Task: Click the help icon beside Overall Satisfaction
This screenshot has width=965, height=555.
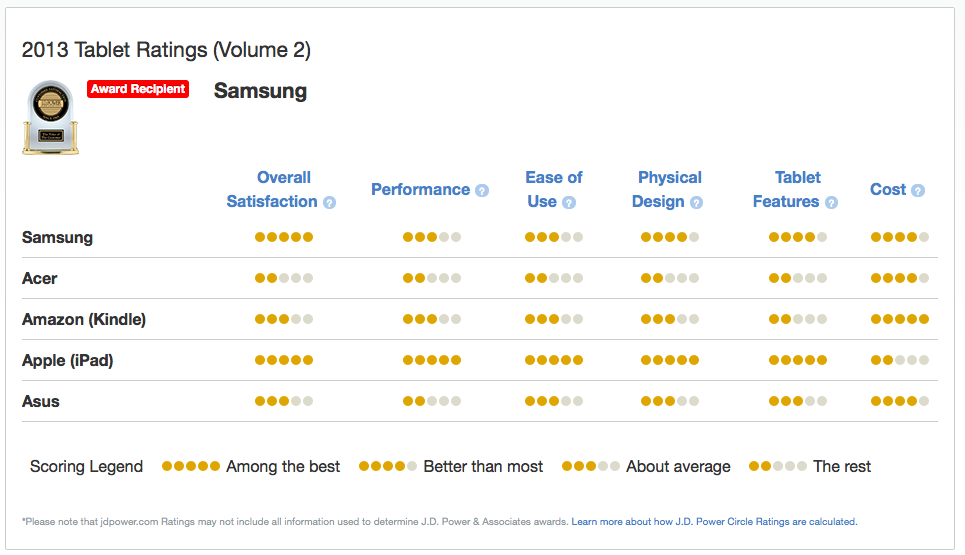Action: point(330,202)
